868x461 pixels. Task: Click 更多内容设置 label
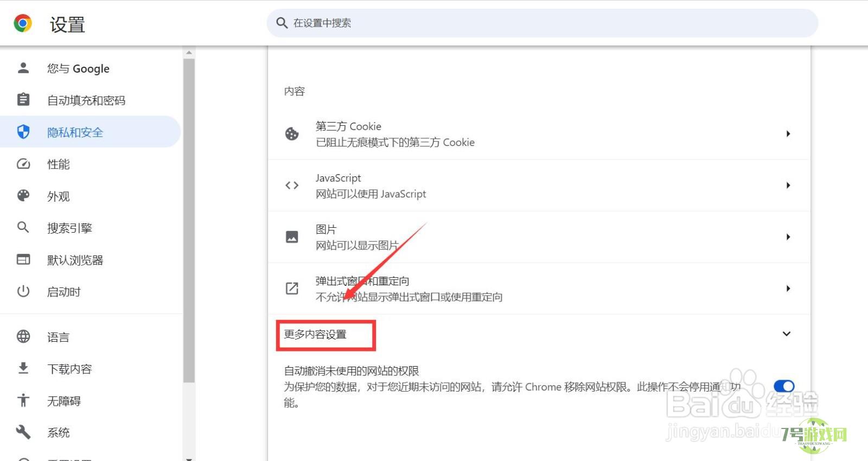click(315, 334)
